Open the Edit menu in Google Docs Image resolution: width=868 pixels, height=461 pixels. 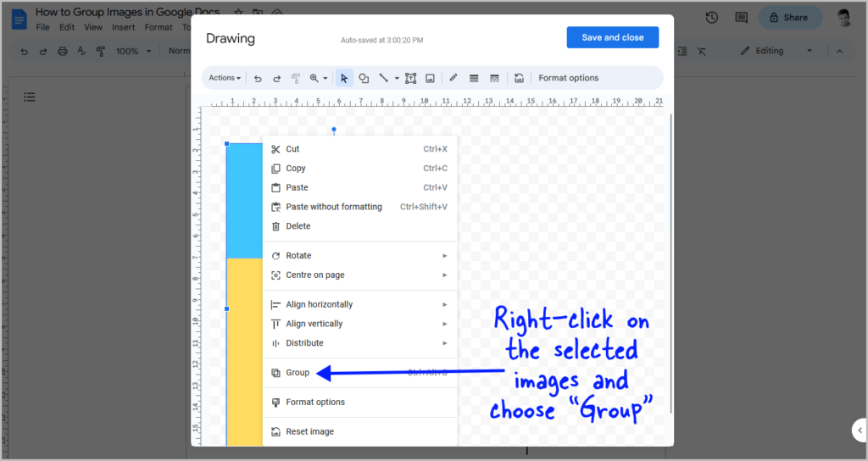coord(67,27)
